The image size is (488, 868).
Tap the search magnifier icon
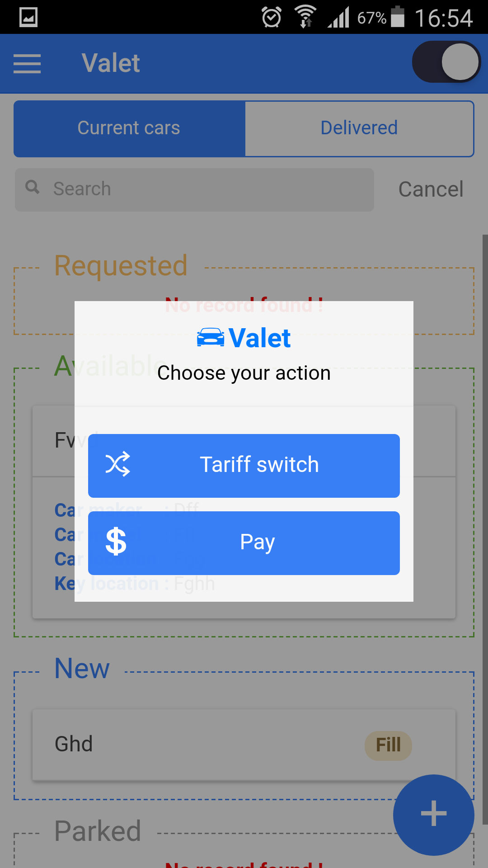(33, 187)
